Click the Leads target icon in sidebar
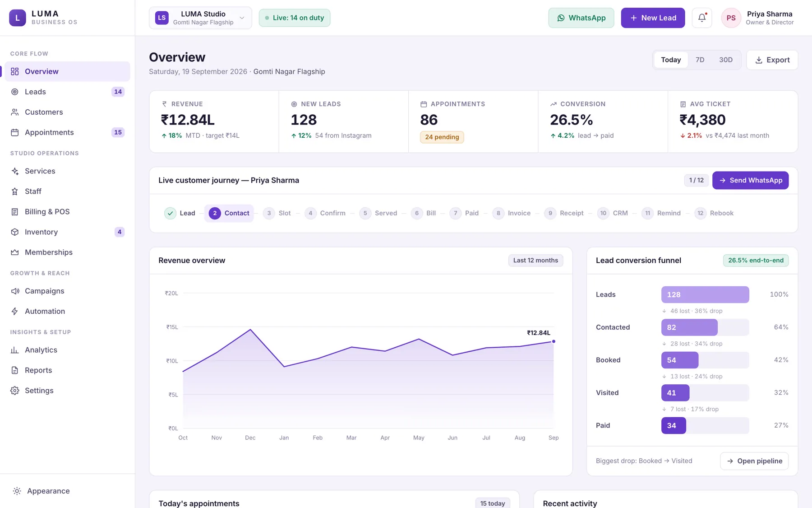812x508 pixels. tap(15, 92)
